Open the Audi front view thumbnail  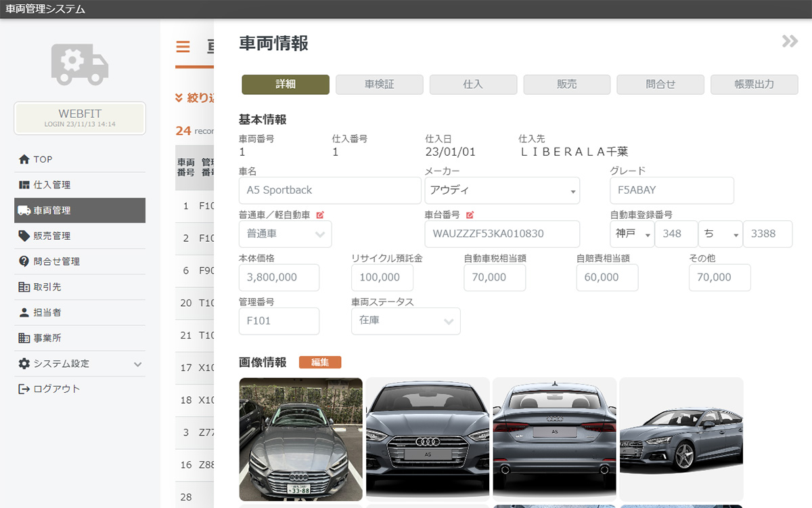[428, 440]
